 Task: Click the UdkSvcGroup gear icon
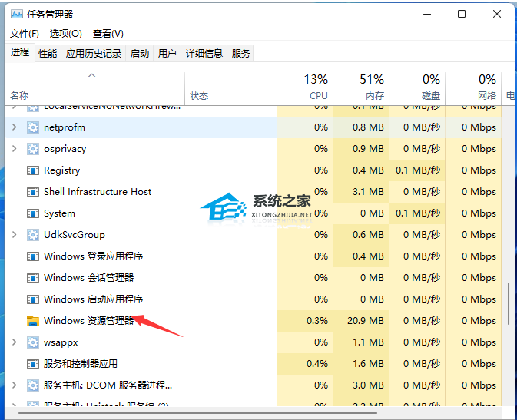pos(32,235)
